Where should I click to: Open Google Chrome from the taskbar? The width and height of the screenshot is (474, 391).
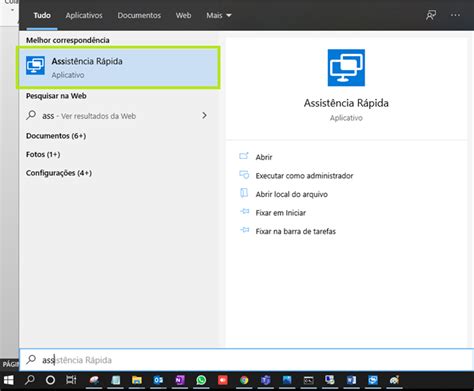click(x=244, y=380)
